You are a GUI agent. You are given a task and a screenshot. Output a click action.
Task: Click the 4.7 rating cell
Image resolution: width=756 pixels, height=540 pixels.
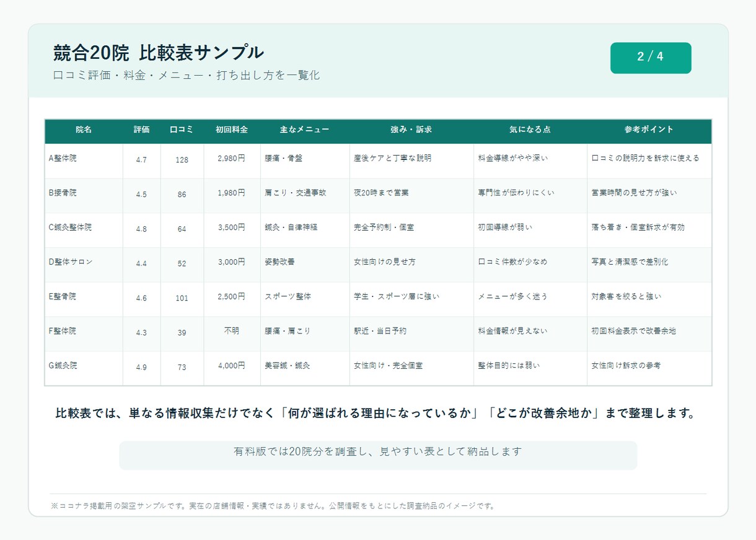(x=141, y=160)
